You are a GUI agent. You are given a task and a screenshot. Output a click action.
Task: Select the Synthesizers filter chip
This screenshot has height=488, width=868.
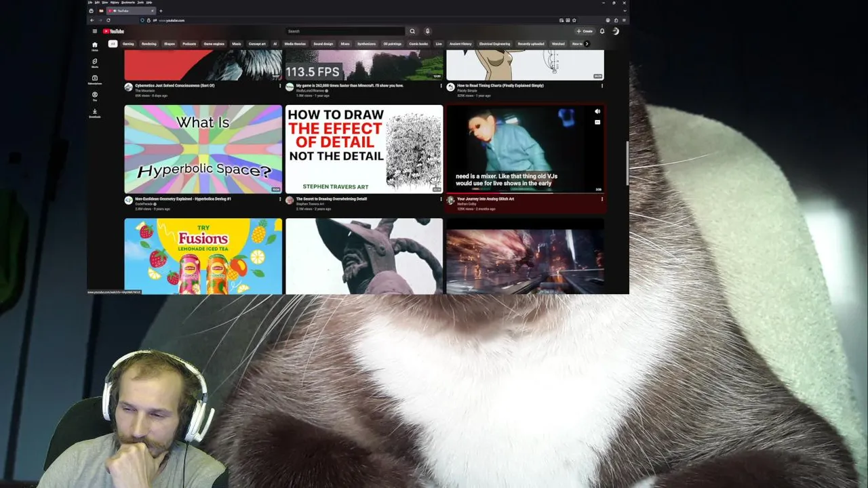click(x=366, y=44)
